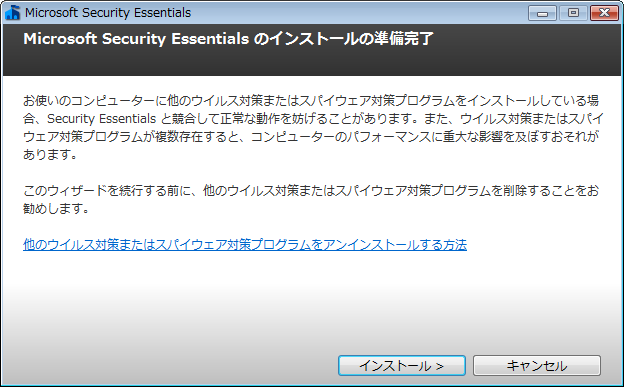Click the window title text Microsoft Security Essentials
The width and height of the screenshot is (624, 387).
point(108,13)
